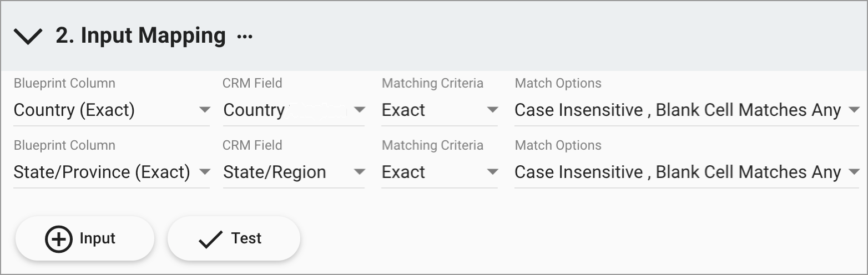Click the first row's CRM Field label
The width and height of the screenshot is (868, 275).
pyautogui.click(x=253, y=83)
